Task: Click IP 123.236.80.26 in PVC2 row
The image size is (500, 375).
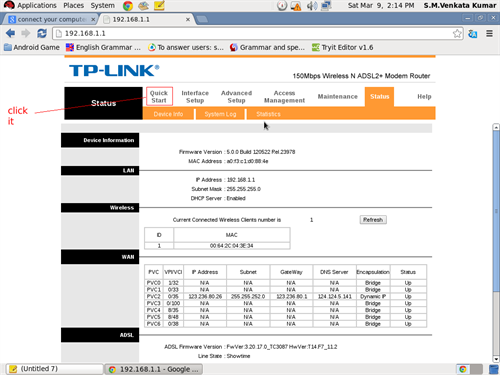Action: coord(205,296)
